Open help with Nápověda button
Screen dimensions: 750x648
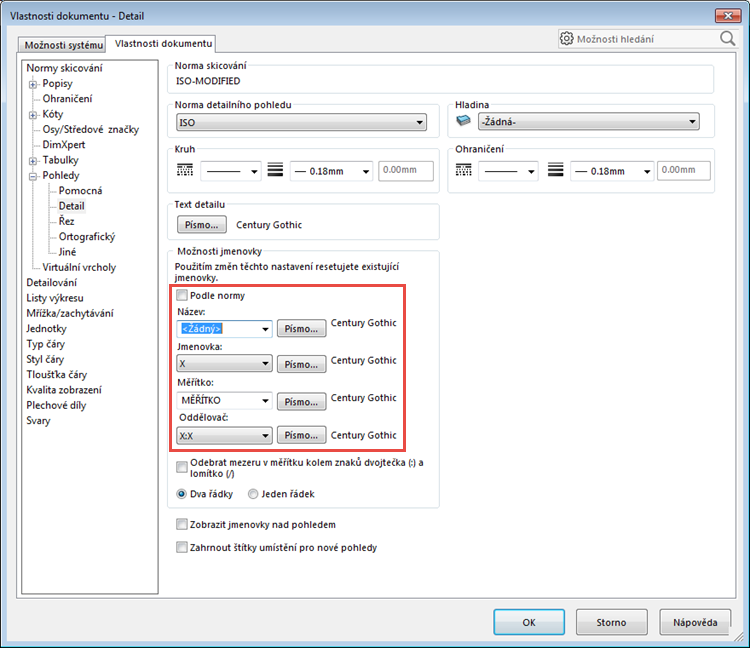[695, 622]
